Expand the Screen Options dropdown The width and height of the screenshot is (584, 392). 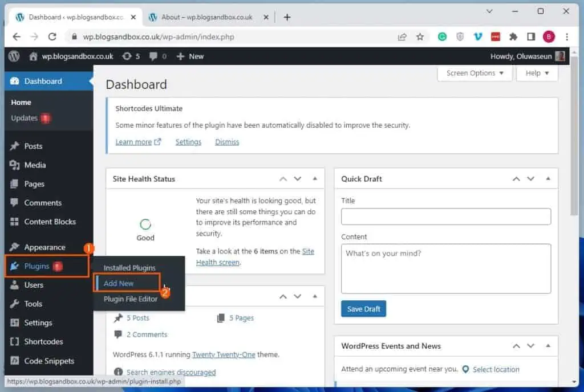(475, 73)
